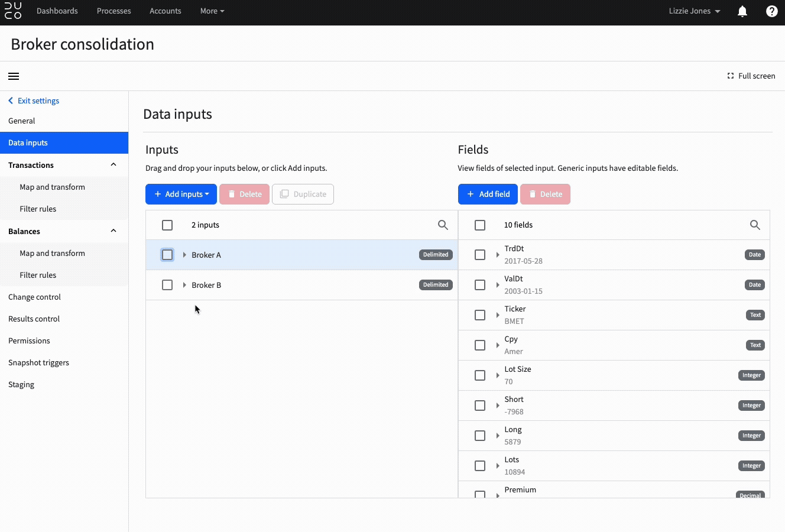Expand the ValDt field details
Screen dimensions: 785x532
point(498,285)
